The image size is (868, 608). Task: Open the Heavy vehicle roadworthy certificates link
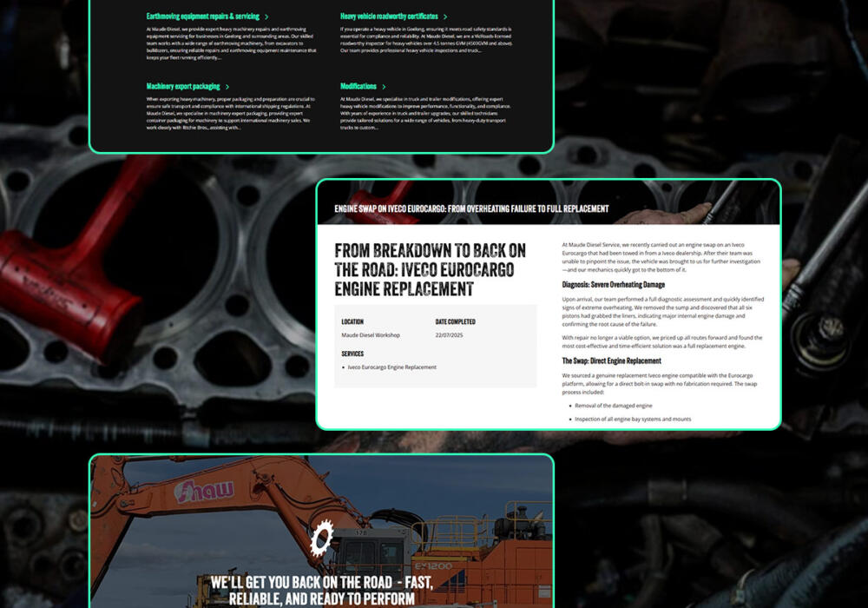389,17
